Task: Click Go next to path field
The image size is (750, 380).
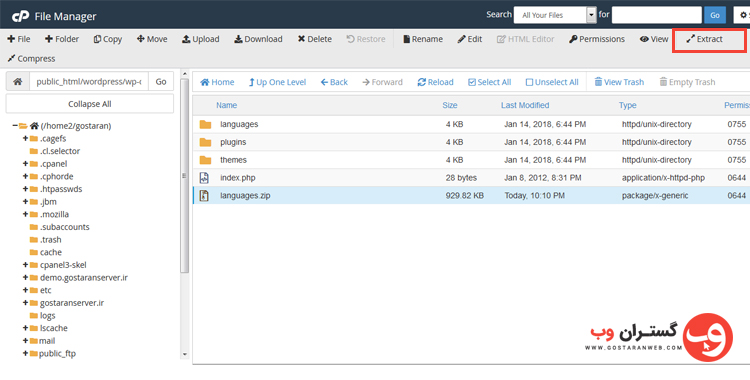Action: pos(161,82)
